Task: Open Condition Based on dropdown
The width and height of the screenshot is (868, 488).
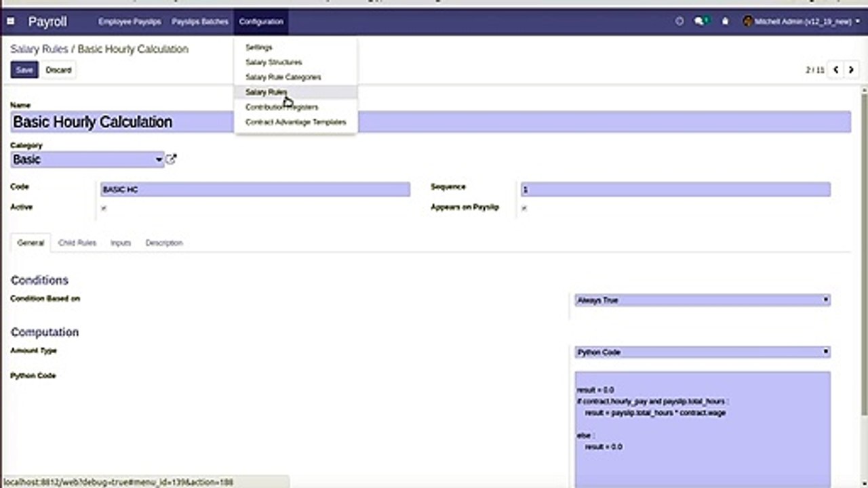Action: [703, 300]
